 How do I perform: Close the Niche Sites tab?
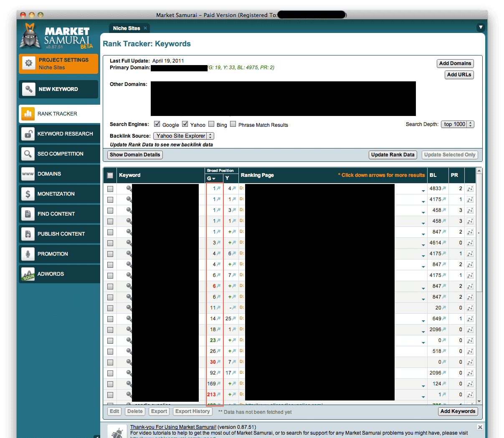[145, 28]
